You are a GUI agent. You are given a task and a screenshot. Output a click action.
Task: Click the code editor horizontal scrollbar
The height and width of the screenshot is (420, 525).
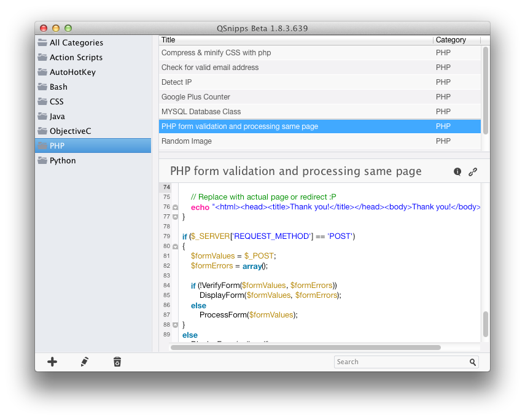tap(305, 348)
